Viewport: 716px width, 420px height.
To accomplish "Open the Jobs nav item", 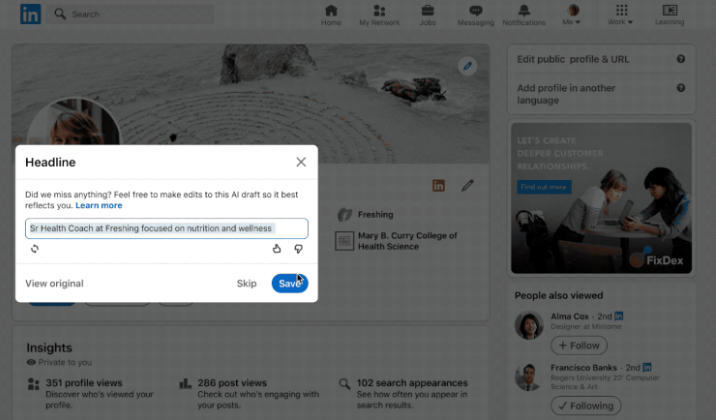I will 427,15.
